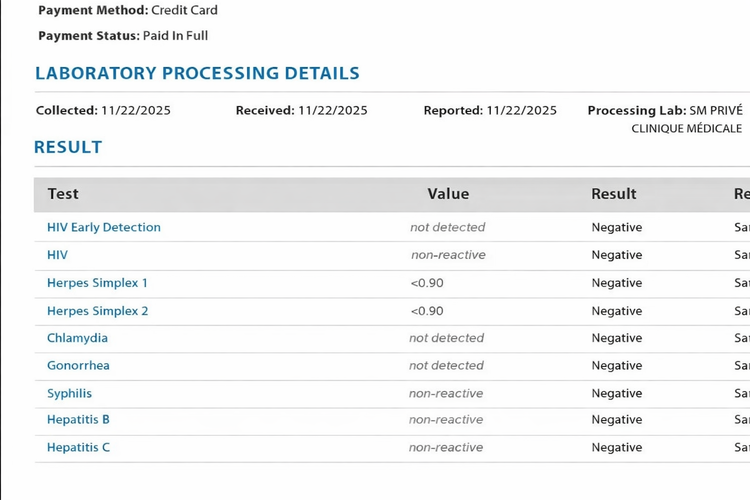This screenshot has width=750, height=500.
Task: Click the Result column header
Action: tap(614, 194)
